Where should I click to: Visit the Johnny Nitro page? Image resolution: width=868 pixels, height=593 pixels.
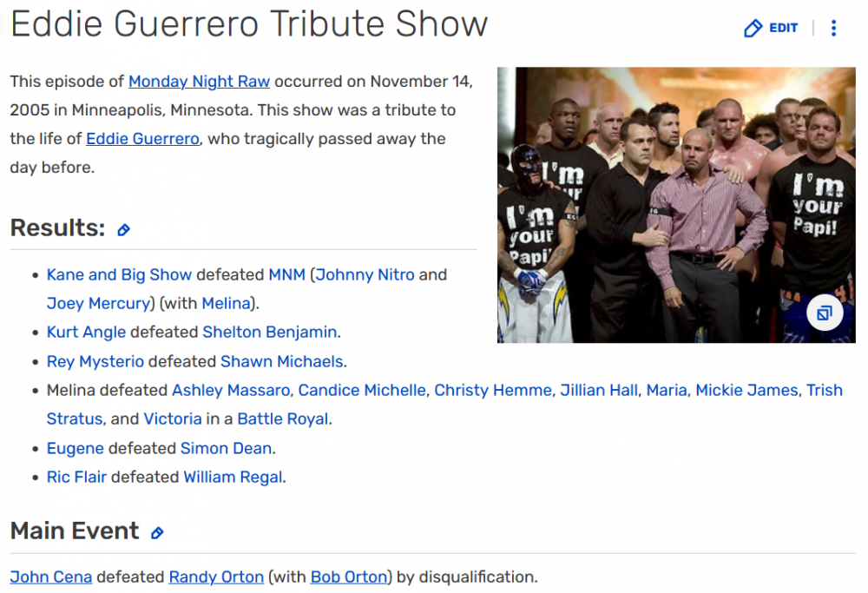(365, 274)
